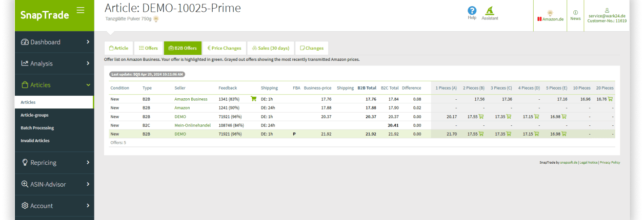This screenshot has width=644, height=220.
Task: Open Invalid Articles in sidebar
Action: click(35, 141)
